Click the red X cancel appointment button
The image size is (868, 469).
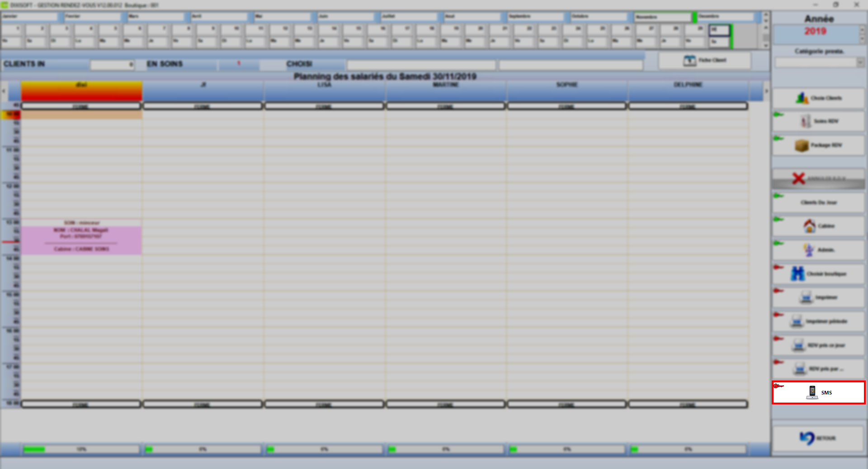(x=818, y=178)
